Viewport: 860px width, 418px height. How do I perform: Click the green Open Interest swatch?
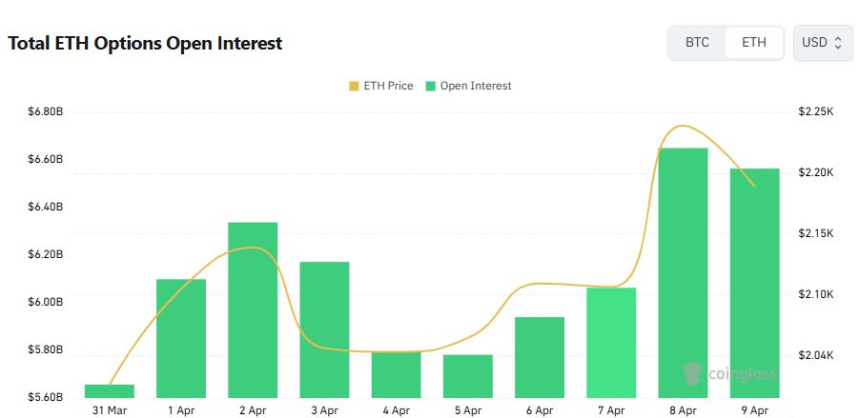point(431,86)
